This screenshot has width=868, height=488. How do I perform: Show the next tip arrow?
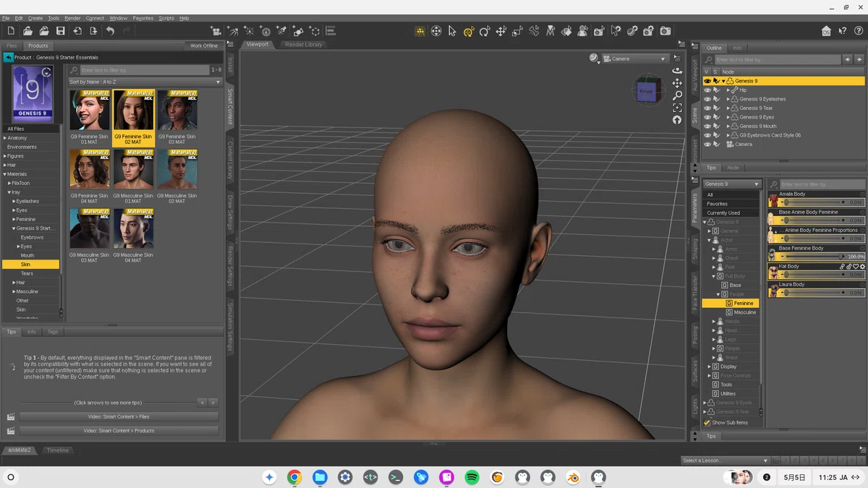pos(213,403)
